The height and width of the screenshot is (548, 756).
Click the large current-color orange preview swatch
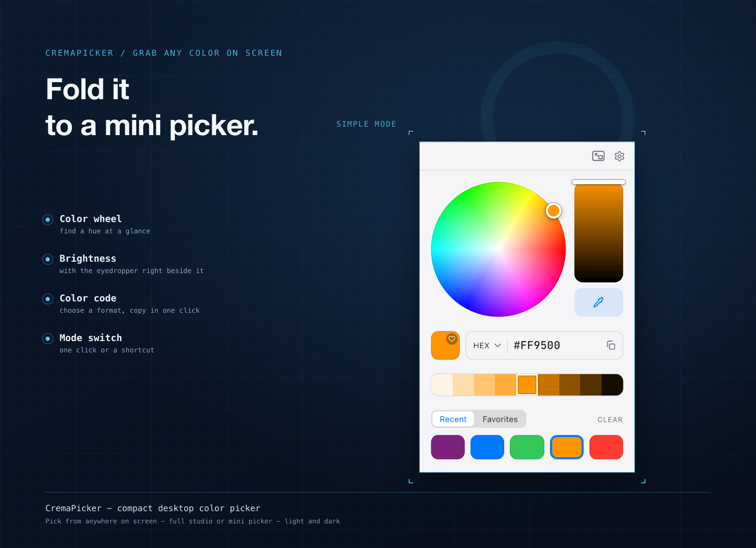(x=445, y=345)
